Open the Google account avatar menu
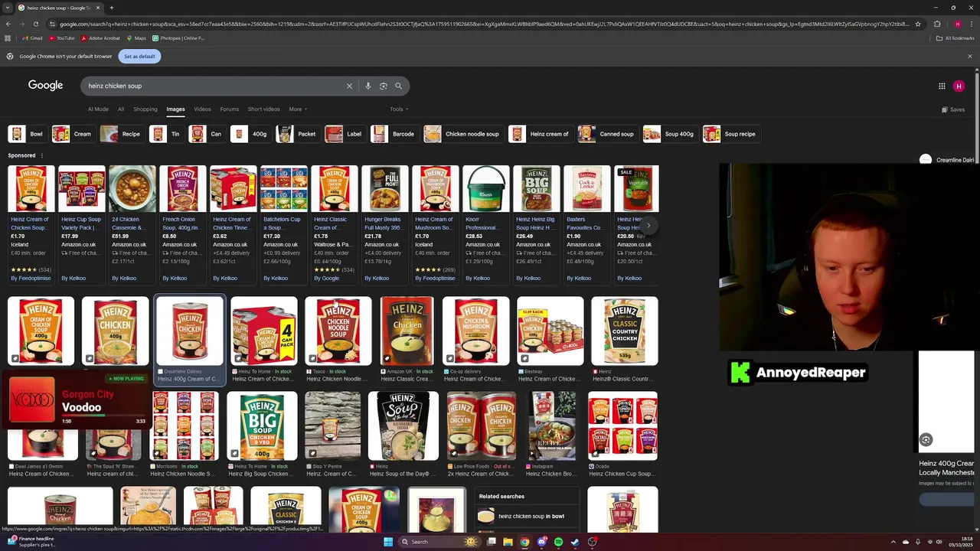The image size is (980, 551). 959,86
